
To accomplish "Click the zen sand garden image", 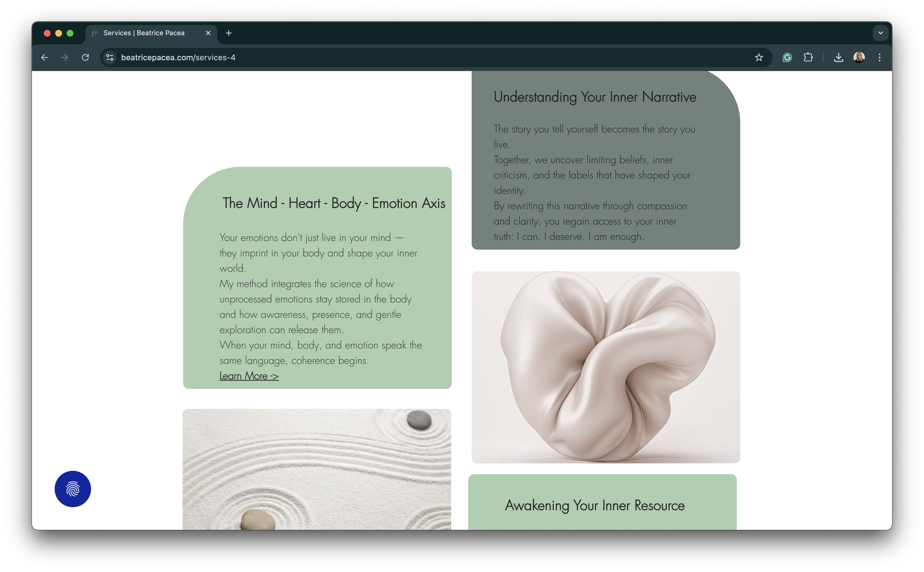I will [x=317, y=469].
